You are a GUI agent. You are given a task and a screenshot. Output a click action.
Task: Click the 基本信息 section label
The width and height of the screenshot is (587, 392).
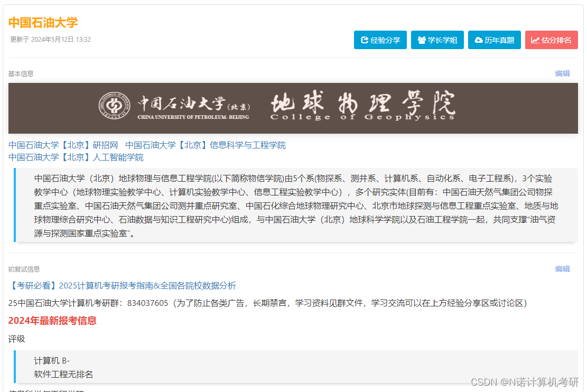click(x=21, y=74)
